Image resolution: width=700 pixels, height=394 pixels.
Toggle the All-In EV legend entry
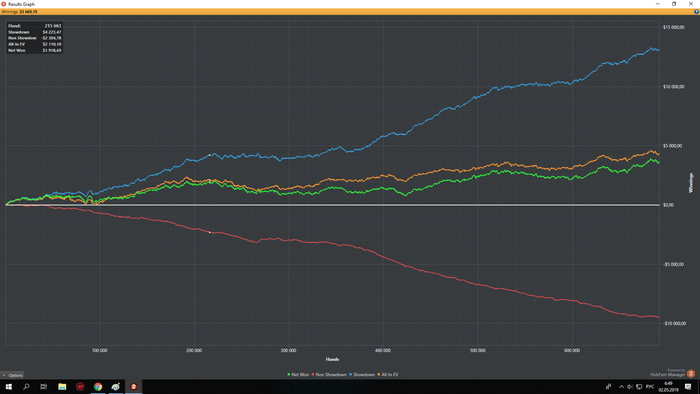click(388, 375)
